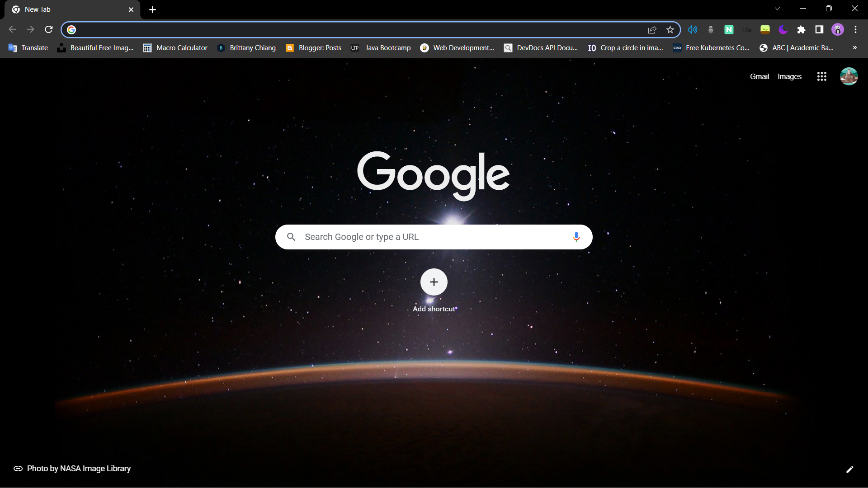The width and height of the screenshot is (868, 488).
Task: Click the share icon in address bar
Action: (x=652, y=29)
